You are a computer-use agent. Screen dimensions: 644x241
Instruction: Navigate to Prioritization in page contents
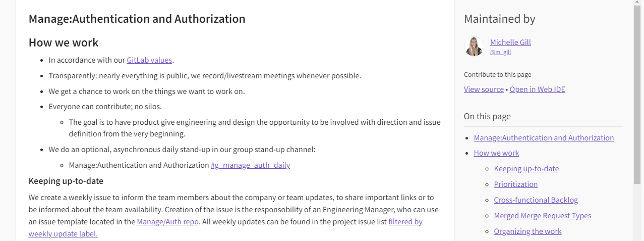515,184
